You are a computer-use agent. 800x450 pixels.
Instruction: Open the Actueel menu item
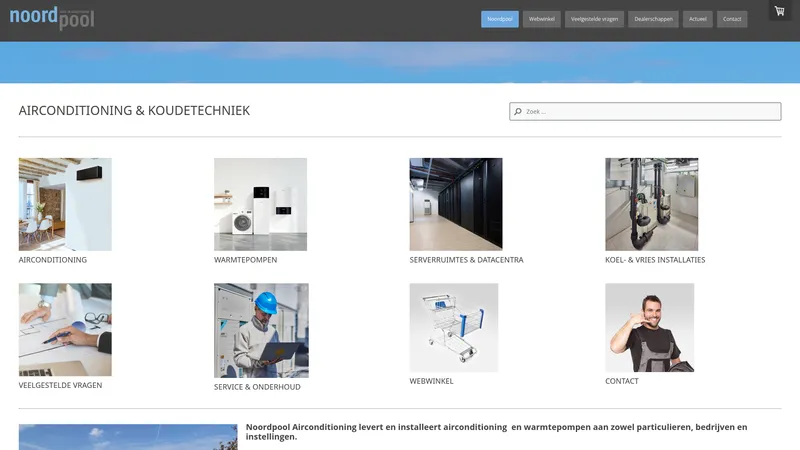coord(697,19)
